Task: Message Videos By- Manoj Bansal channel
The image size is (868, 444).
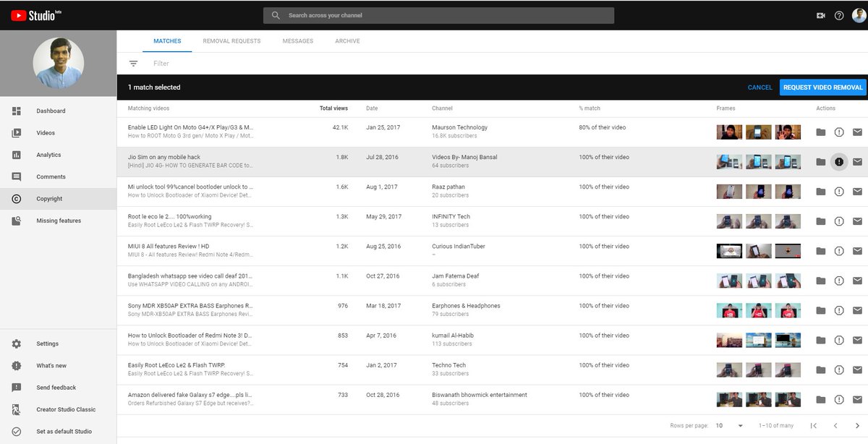Action: (x=857, y=162)
